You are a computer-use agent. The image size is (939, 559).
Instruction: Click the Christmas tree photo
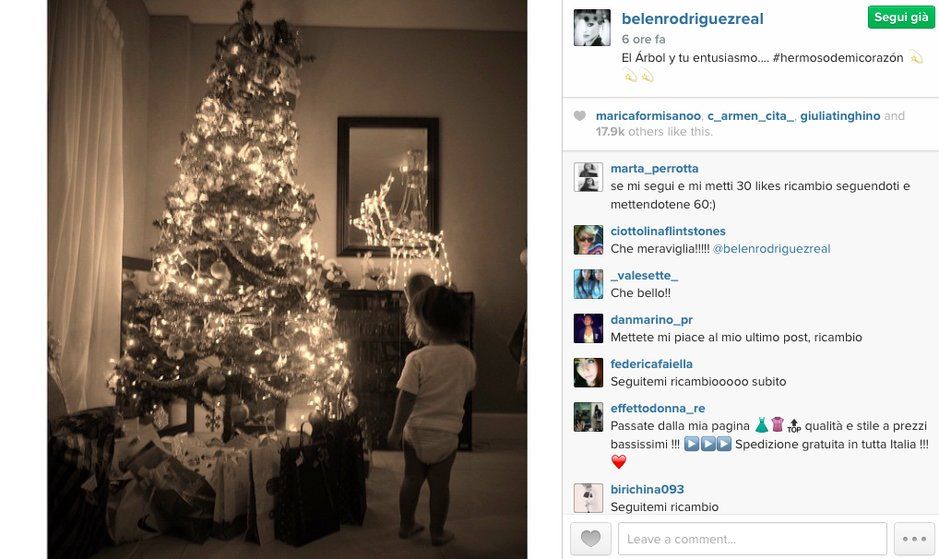click(287, 279)
